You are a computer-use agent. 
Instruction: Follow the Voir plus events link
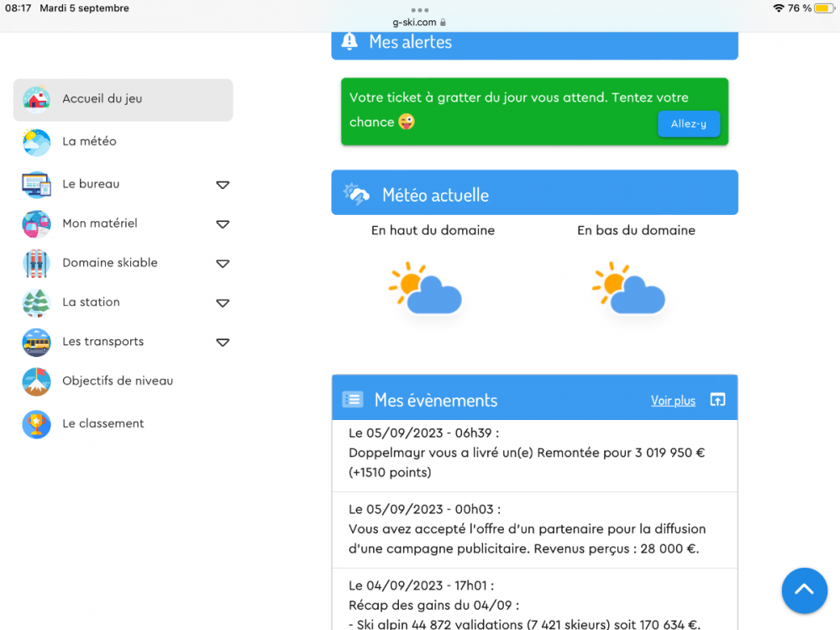(673, 401)
